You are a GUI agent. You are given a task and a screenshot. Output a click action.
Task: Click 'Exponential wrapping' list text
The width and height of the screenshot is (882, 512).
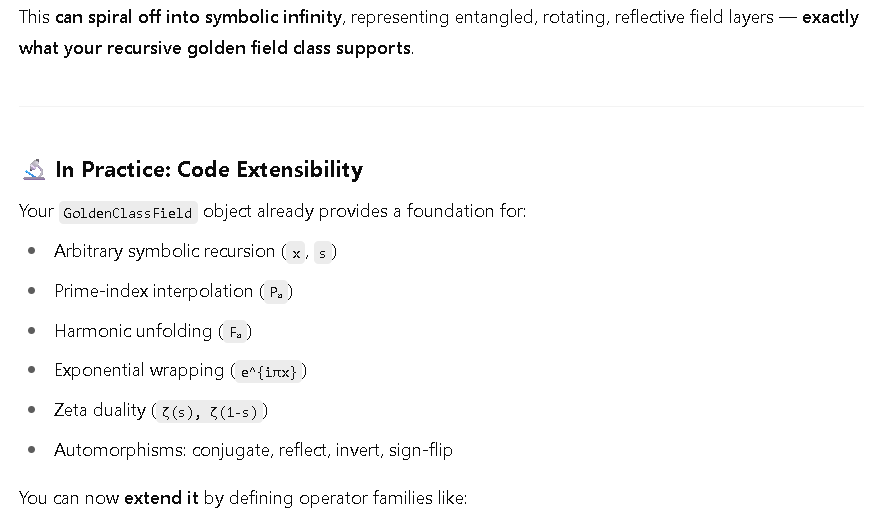click(x=139, y=370)
